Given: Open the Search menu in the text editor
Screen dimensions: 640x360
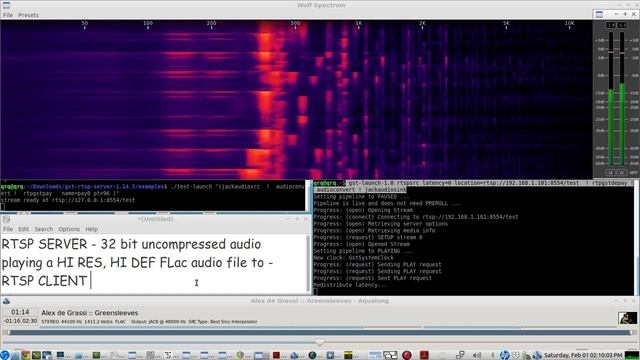Looking at the screenshot, I should tap(44, 229).
